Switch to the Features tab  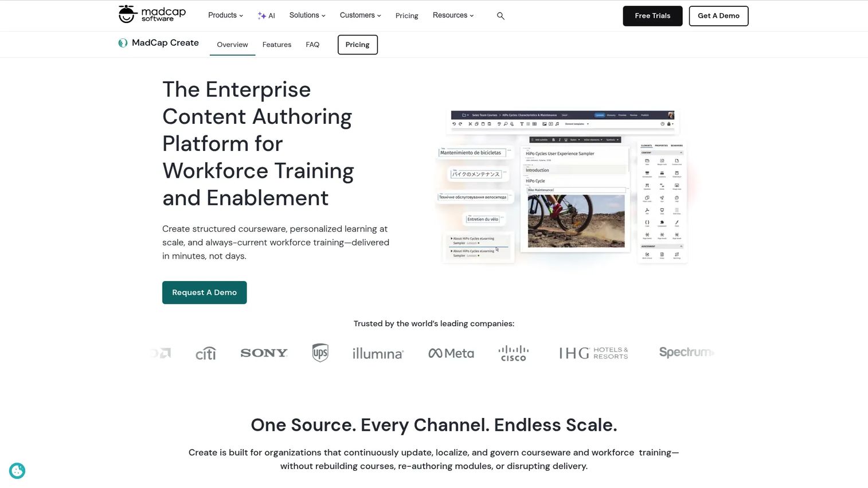pos(277,45)
